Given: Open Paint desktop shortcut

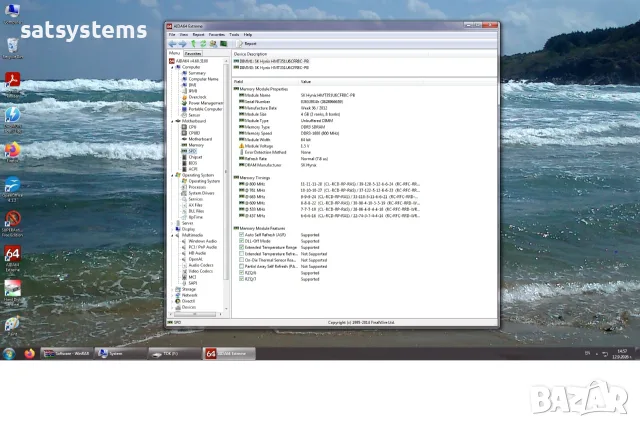Looking at the screenshot, I should click(12, 326).
